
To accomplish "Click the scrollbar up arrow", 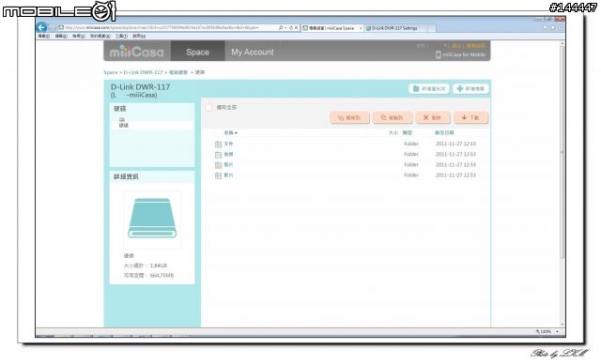I will pos(562,43).
